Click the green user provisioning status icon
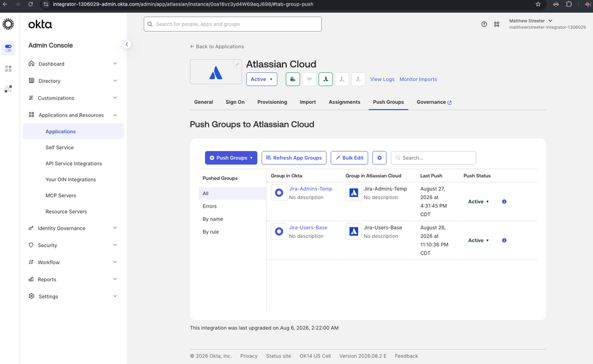The image size is (593, 364). pyautogui.click(x=325, y=79)
